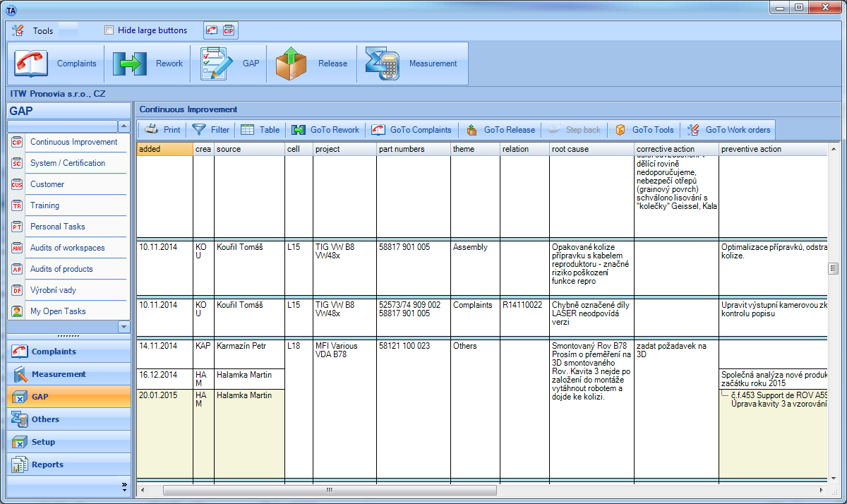The height and width of the screenshot is (504, 847).
Task: Click the My Open Tasks person icon
Action: tap(17, 311)
